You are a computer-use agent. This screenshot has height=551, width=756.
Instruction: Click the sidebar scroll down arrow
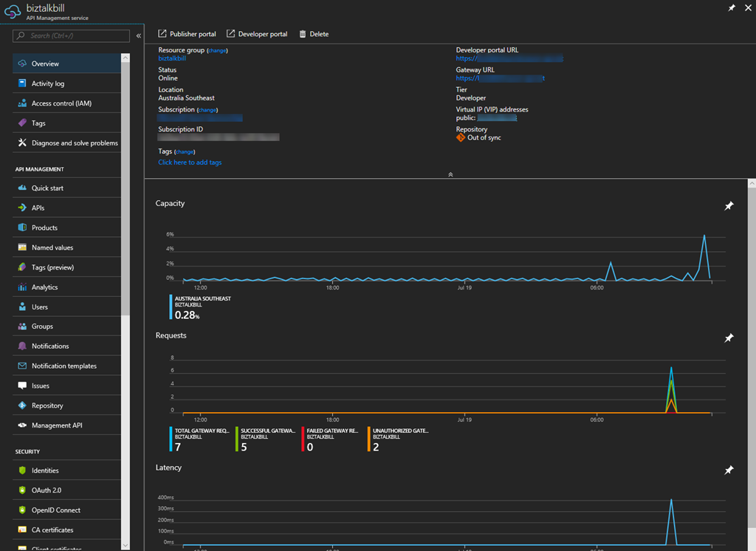click(x=126, y=545)
